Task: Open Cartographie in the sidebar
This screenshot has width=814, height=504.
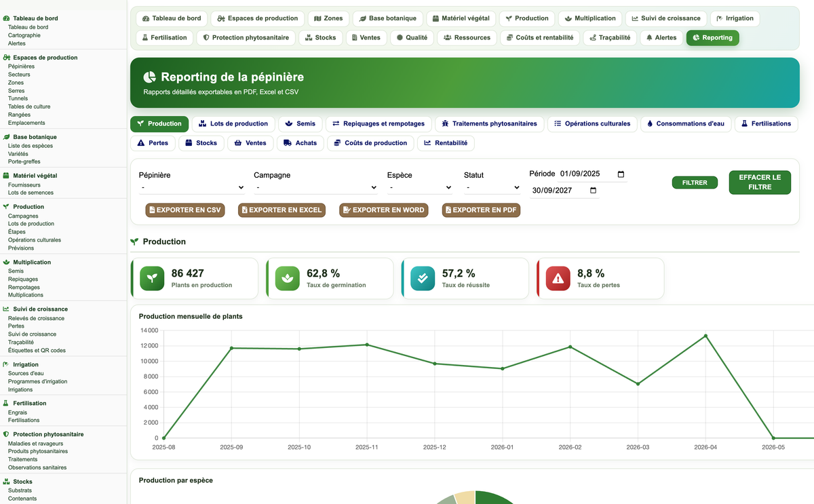Action: tap(24, 35)
